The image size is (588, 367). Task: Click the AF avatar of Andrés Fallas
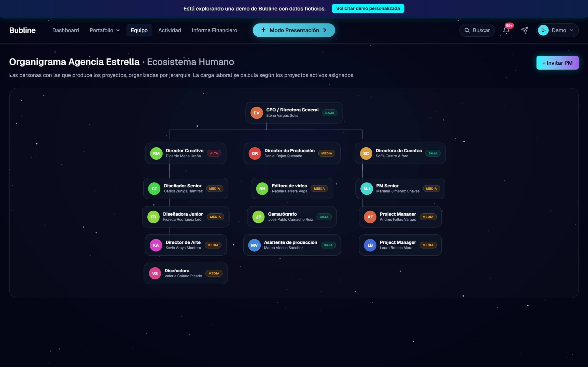pos(370,217)
